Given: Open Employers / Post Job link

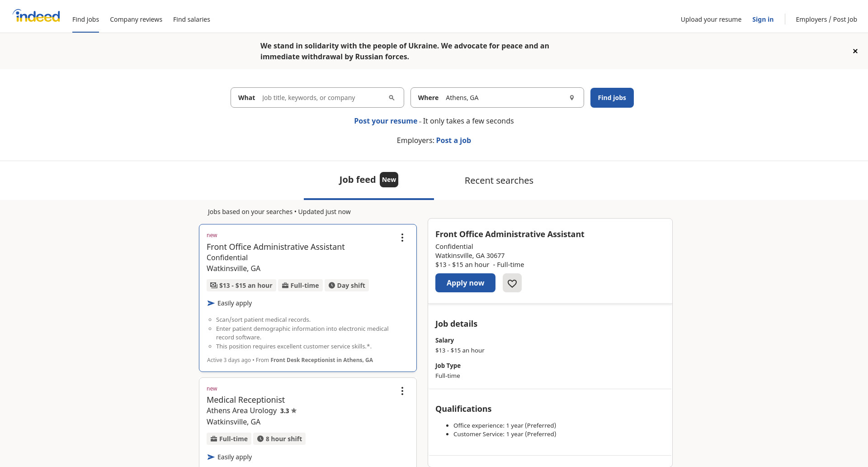Looking at the screenshot, I should pyautogui.click(x=826, y=19).
